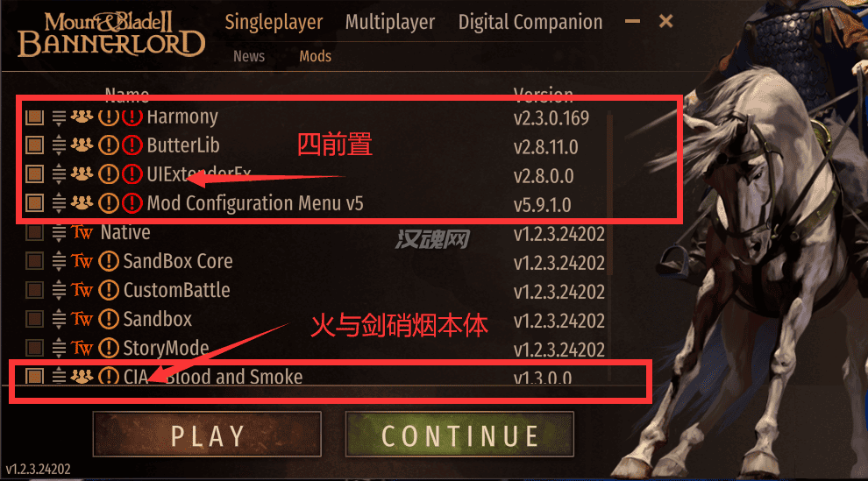Click the warning icon beside SandBox Core

[x=109, y=261]
